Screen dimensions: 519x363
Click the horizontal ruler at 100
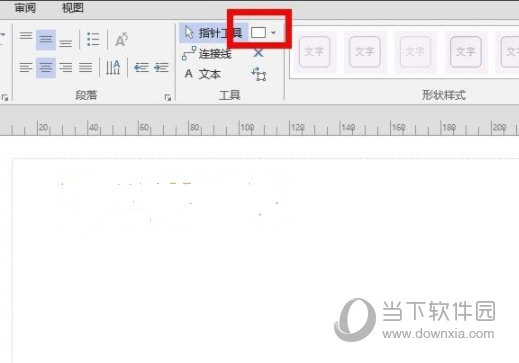pyautogui.click(x=247, y=127)
